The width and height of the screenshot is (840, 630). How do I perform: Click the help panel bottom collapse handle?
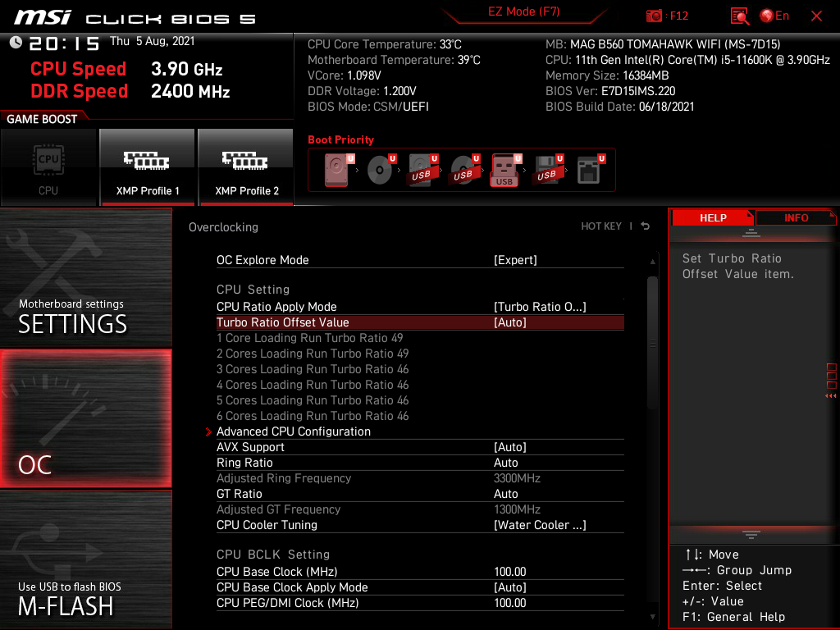tap(751, 534)
